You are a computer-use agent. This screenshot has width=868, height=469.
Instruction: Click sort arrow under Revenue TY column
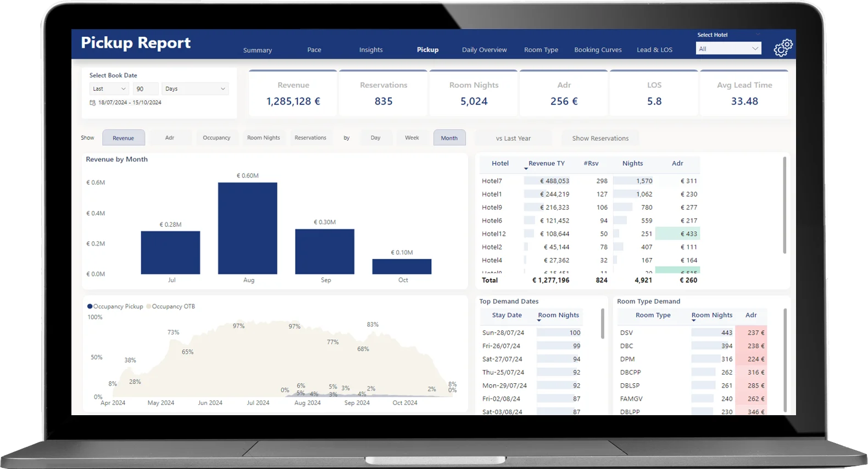coord(526,169)
